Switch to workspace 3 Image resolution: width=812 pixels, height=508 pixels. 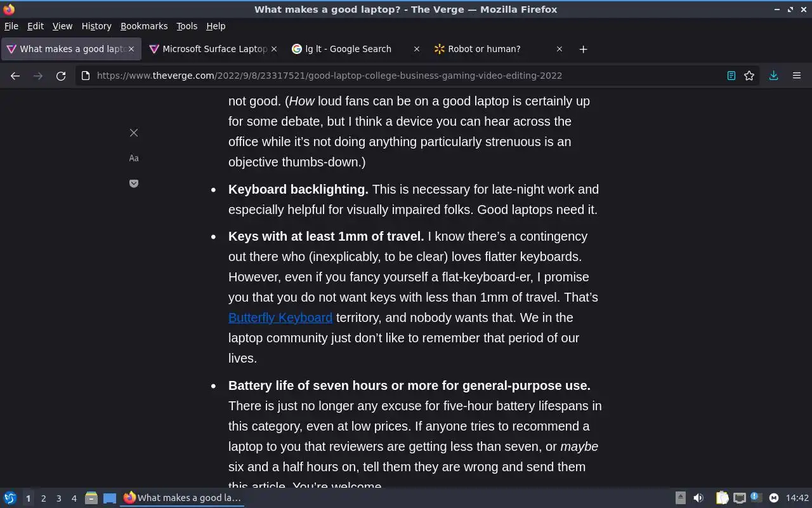point(58,498)
